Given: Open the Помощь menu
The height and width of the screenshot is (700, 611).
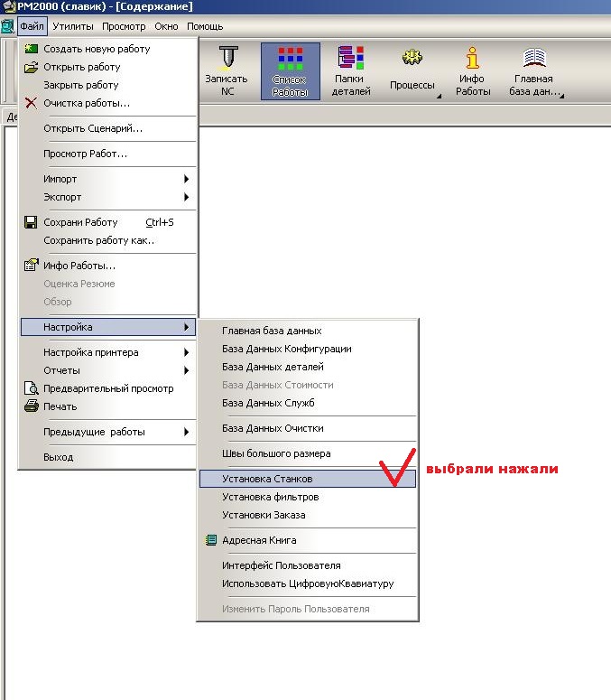Looking at the screenshot, I should [x=205, y=26].
